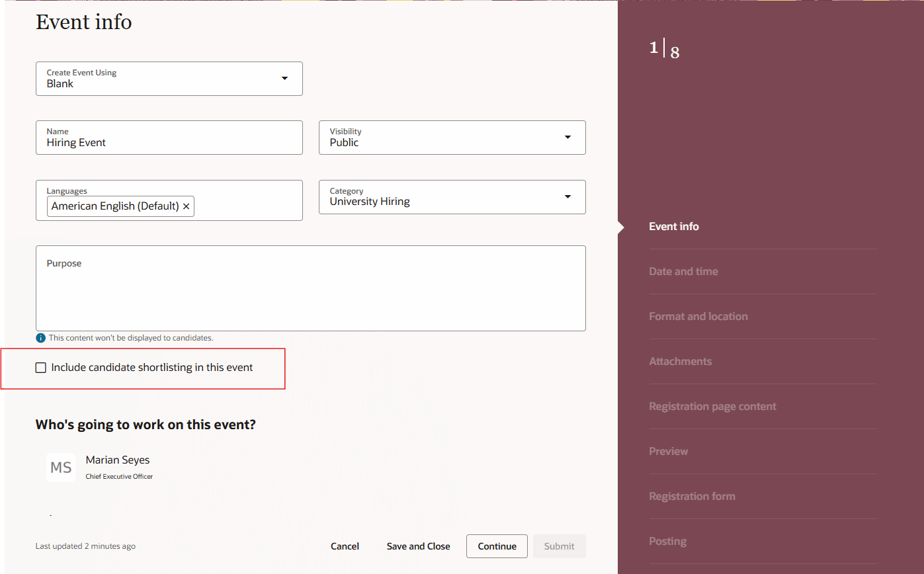The height and width of the screenshot is (574, 924).
Task: Go to the Registration form step
Action: pyautogui.click(x=692, y=496)
